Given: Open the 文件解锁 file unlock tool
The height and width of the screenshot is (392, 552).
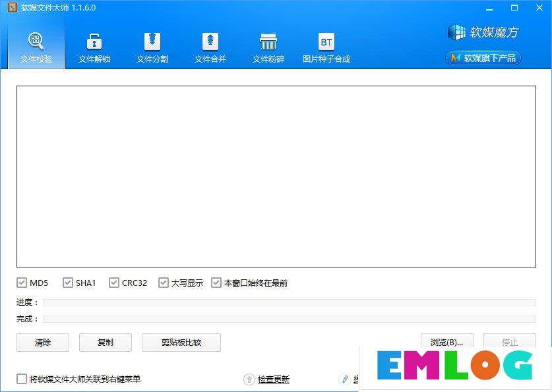Looking at the screenshot, I should pos(94,46).
